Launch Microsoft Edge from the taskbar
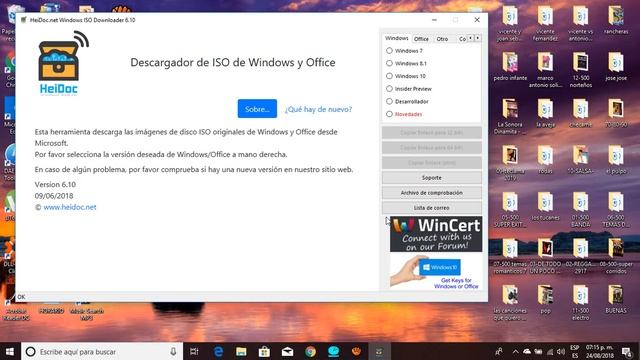 pos(218,351)
